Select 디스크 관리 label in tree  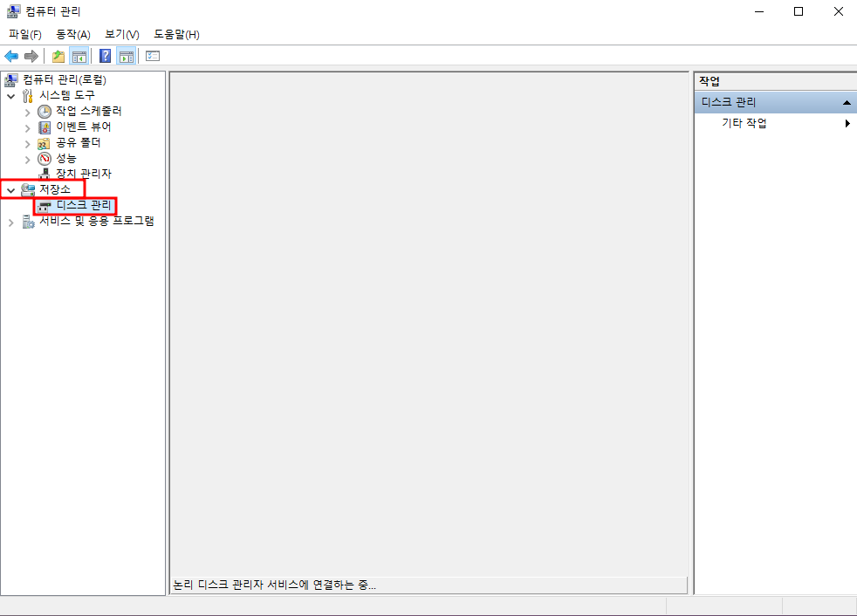(x=84, y=206)
